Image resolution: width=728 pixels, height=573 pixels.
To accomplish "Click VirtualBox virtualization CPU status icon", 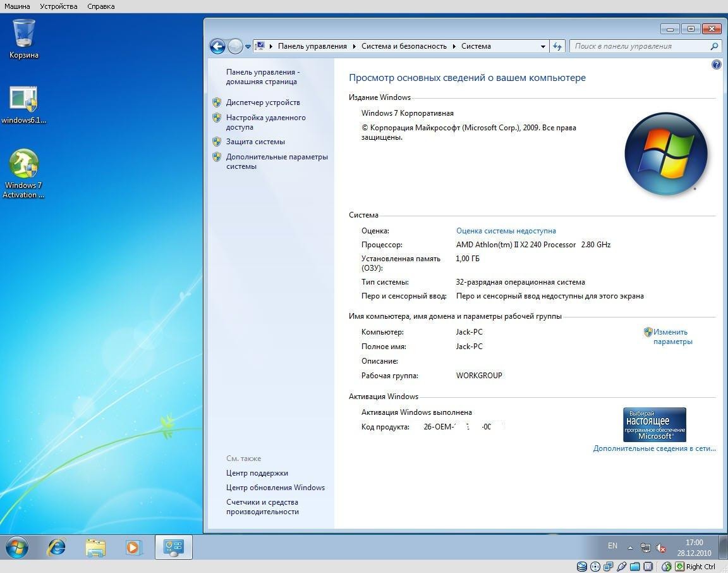I will [x=648, y=567].
